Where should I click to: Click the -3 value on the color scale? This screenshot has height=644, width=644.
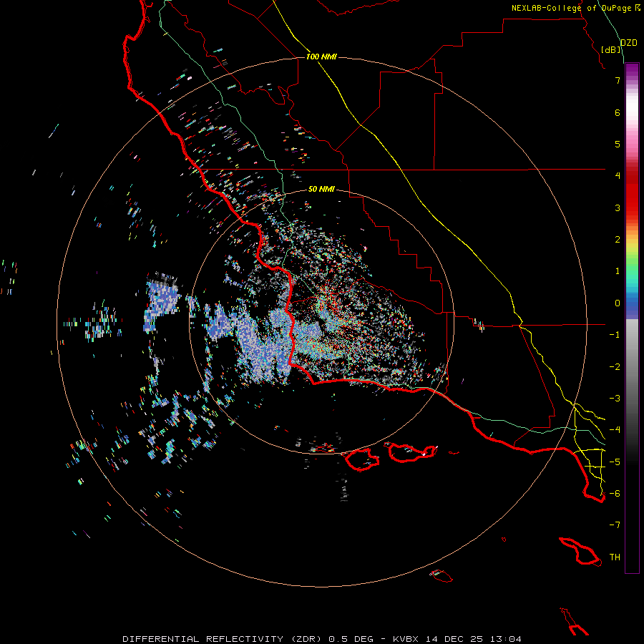pos(615,399)
